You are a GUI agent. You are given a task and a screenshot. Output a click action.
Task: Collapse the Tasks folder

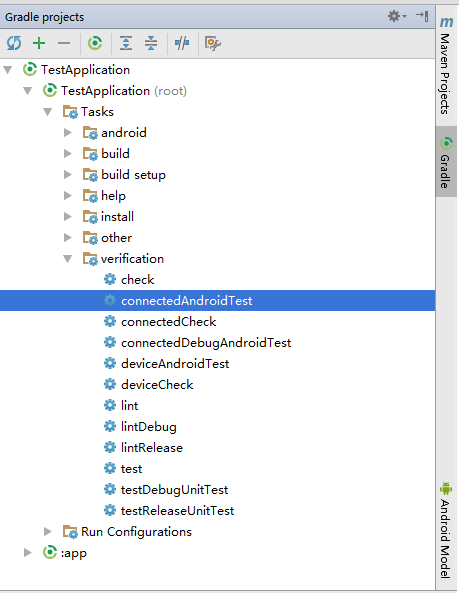pos(47,112)
